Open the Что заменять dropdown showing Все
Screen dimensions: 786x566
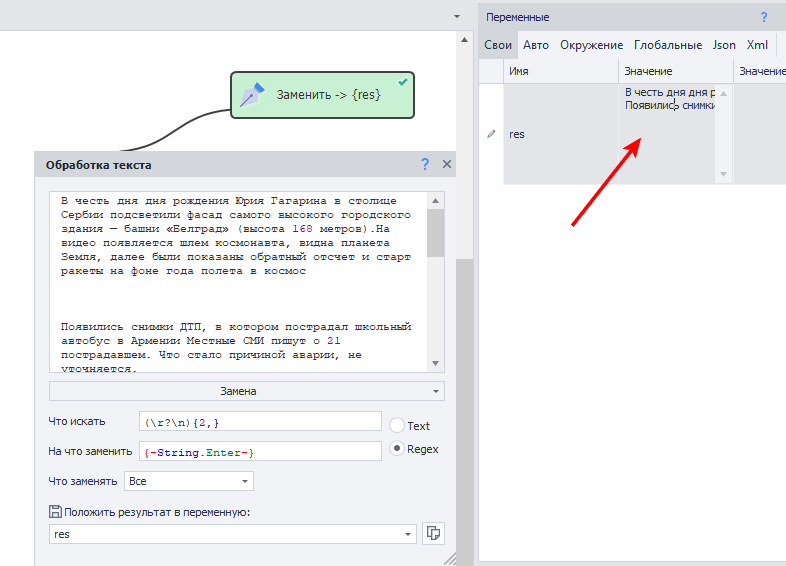189,481
